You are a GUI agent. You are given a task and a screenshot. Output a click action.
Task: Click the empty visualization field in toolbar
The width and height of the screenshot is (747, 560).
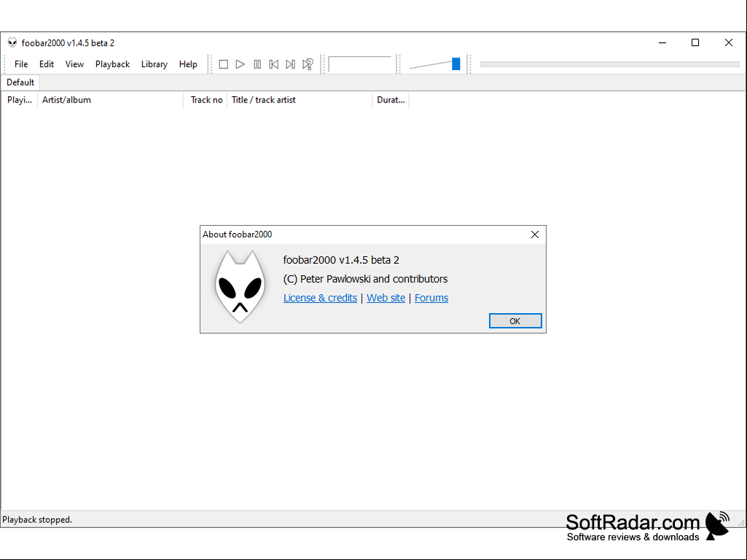tap(360, 64)
